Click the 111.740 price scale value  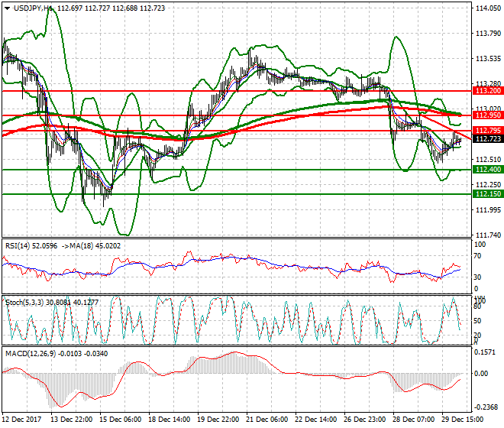tap(488, 235)
